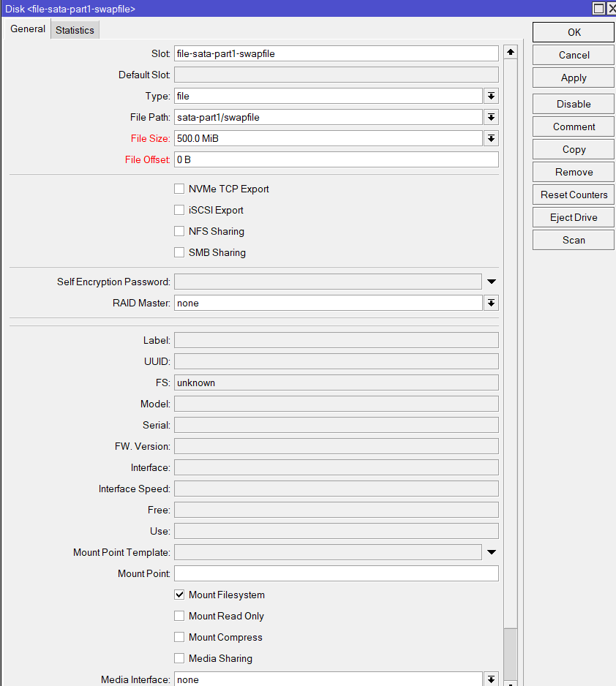Expand Mount Point Template field

492,552
